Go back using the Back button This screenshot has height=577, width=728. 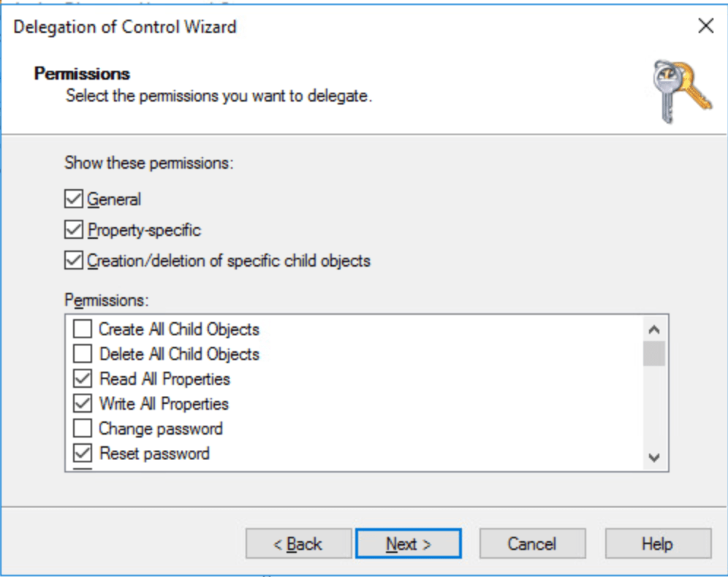click(x=298, y=544)
